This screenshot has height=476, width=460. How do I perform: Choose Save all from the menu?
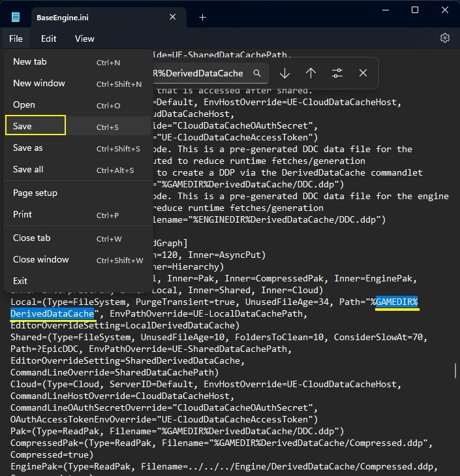point(78,169)
